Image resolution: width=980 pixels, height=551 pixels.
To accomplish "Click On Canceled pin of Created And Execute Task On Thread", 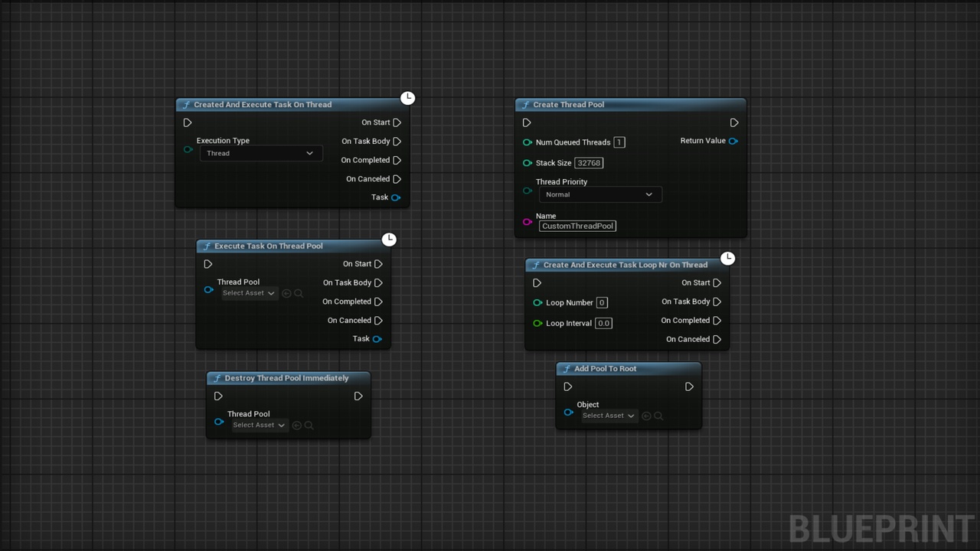I will pyautogui.click(x=397, y=179).
